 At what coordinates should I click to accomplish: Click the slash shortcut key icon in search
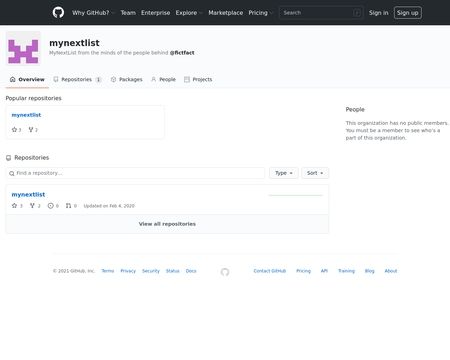pos(357,13)
